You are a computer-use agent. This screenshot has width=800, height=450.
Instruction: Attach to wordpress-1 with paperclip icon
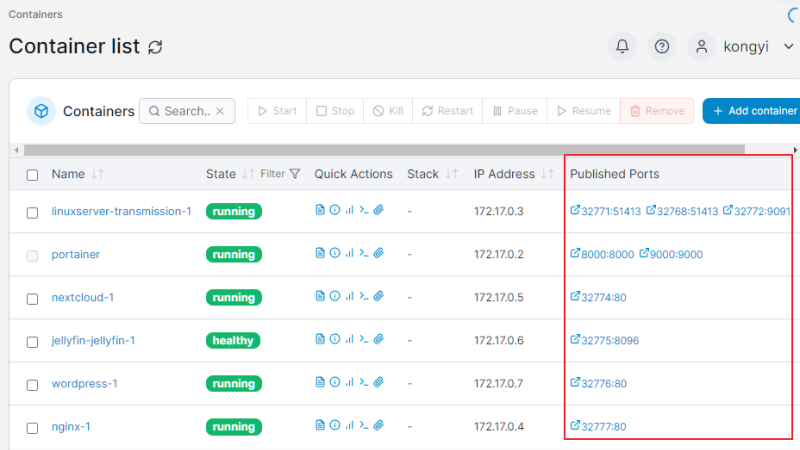379,382
